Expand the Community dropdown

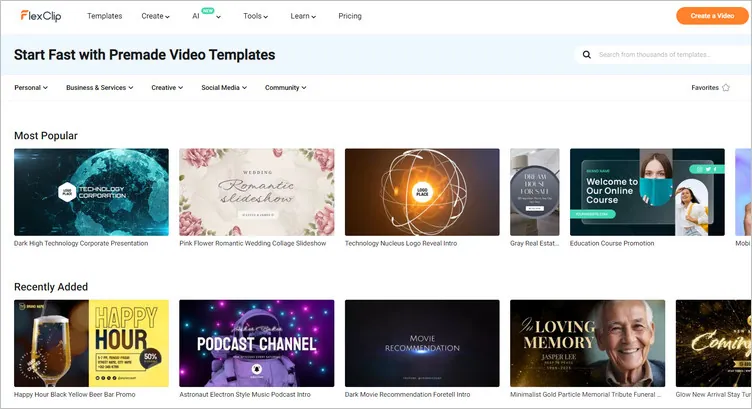(x=286, y=88)
